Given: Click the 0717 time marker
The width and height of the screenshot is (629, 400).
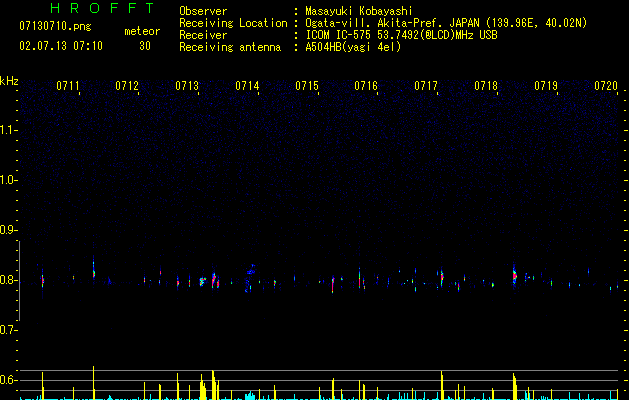Looking at the screenshot, I should [x=426, y=86].
